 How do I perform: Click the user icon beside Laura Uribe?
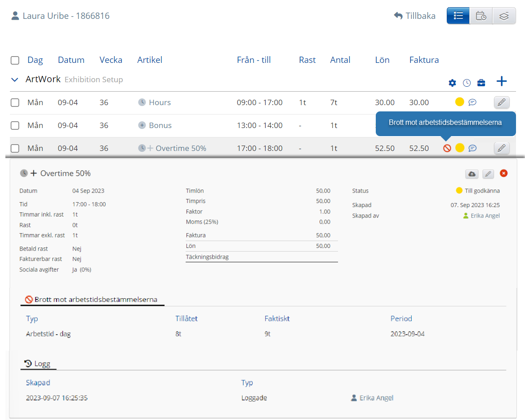[15, 16]
